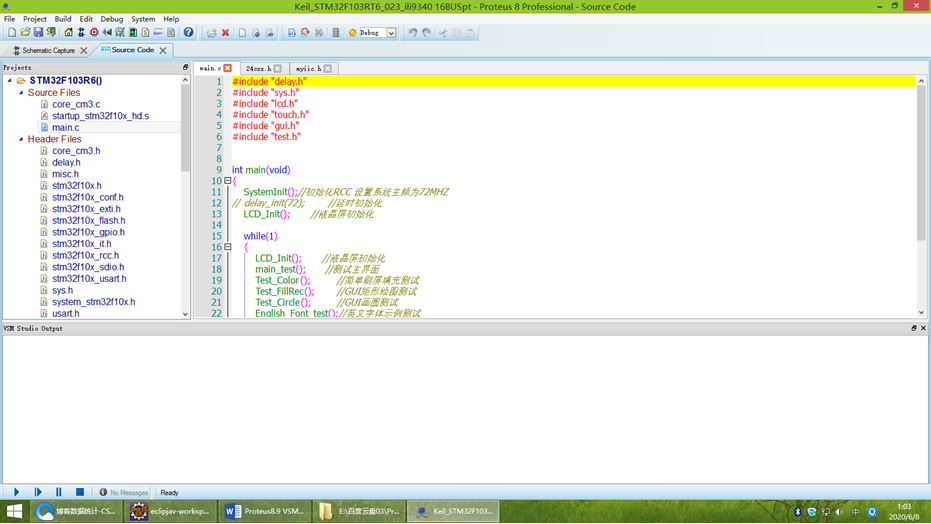Step simulation with the Step button
931x524 pixels.
(x=38, y=492)
